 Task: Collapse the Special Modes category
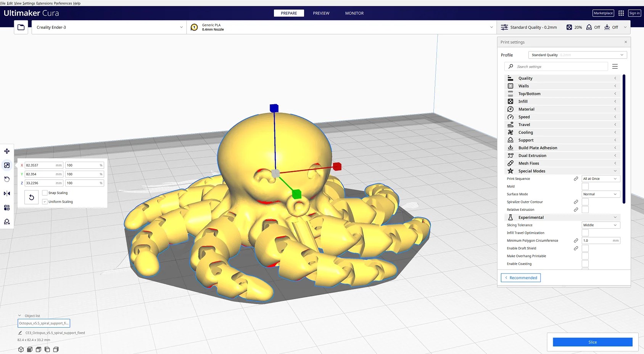(x=562, y=171)
